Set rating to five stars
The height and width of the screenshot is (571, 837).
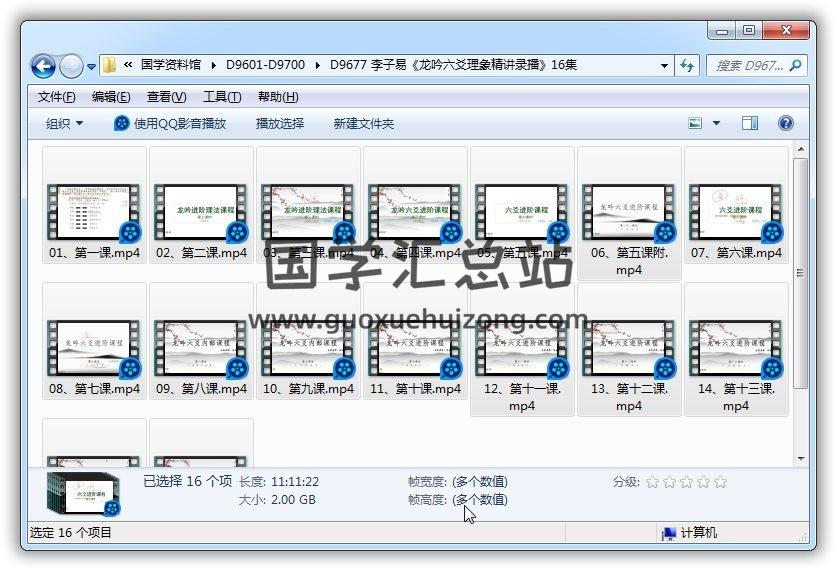tap(721, 482)
